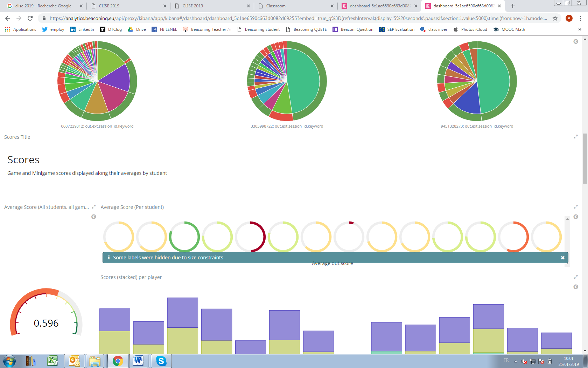This screenshot has height=368, width=588.
Task: Open the employ Twitter bookmark
Action: (53, 29)
